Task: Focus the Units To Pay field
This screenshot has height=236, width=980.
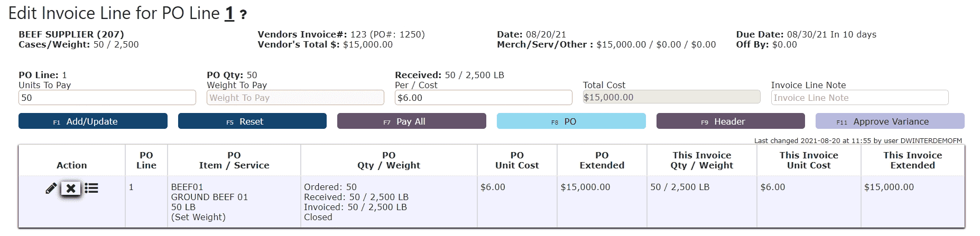Action: tap(107, 98)
